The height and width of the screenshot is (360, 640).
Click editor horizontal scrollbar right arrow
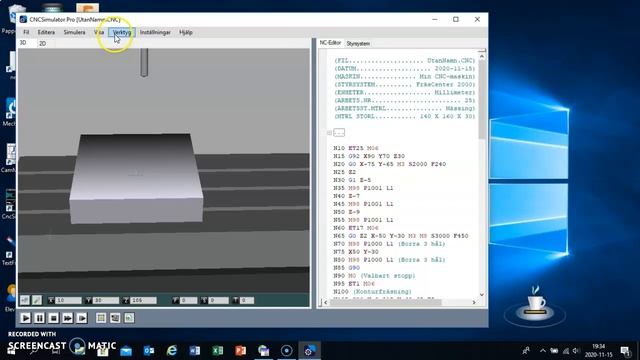coord(474,302)
